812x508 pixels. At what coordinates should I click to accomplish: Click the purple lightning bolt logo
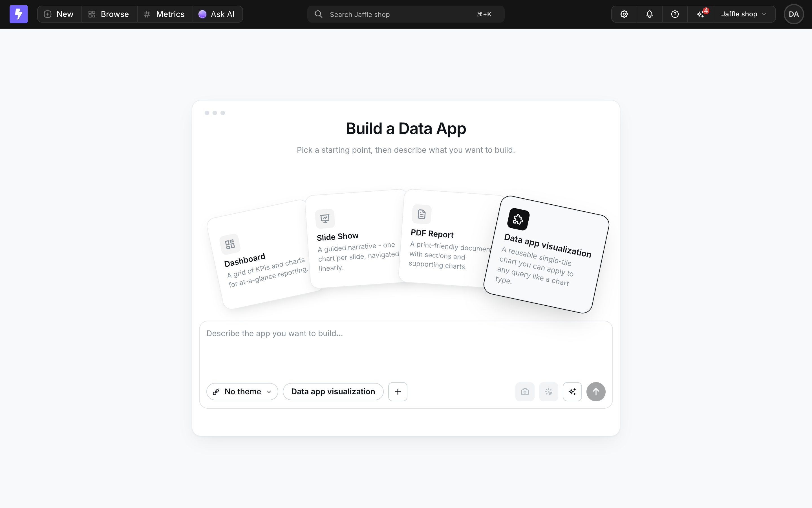(x=18, y=14)
